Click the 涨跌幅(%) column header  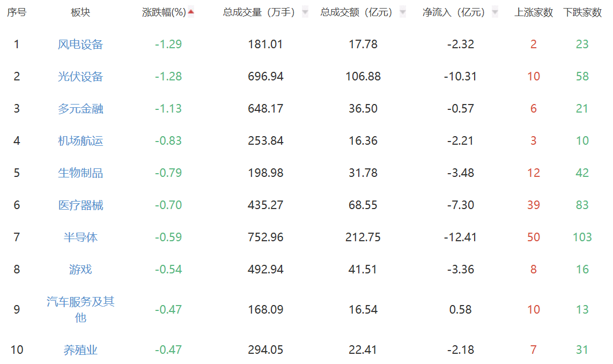[164, 12]
